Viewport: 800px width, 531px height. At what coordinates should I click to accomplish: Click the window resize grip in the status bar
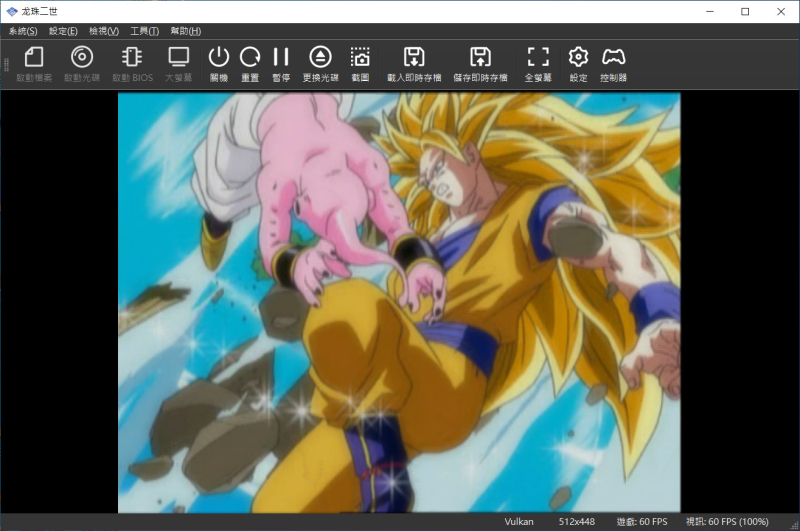point(794,526)
